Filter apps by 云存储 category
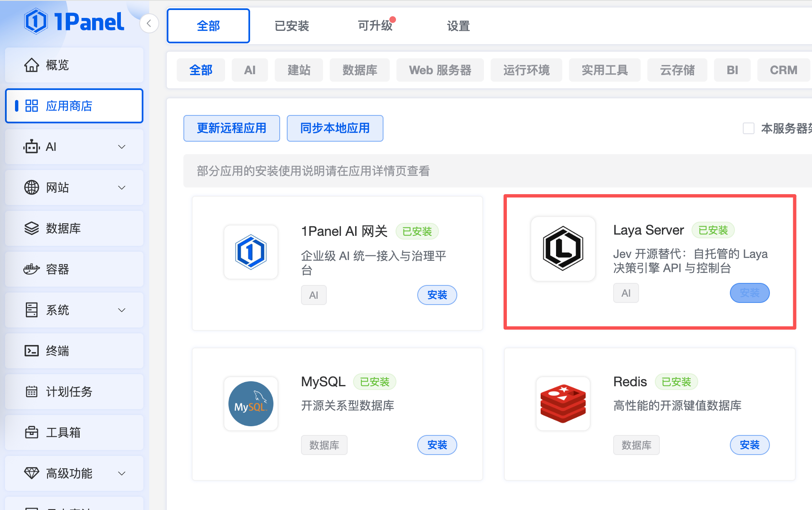This screenshot has width=812, height=510. (x=677, y=70)
